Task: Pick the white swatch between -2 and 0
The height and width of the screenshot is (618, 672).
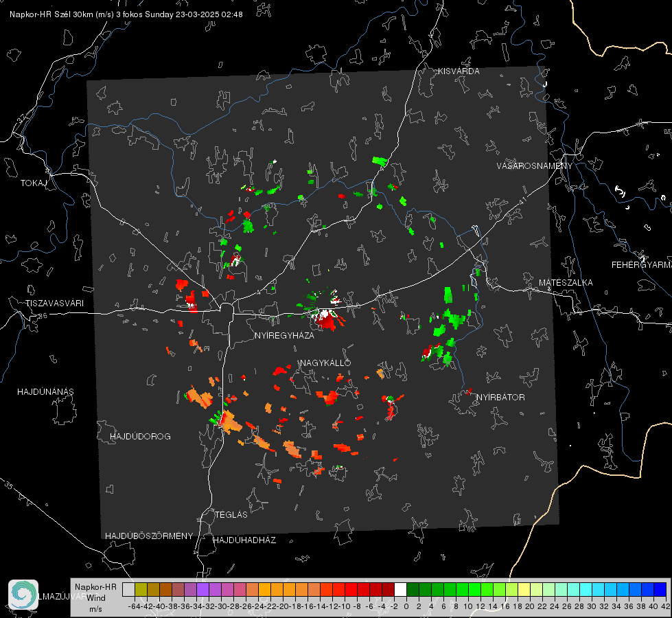Action: (400, 589)
